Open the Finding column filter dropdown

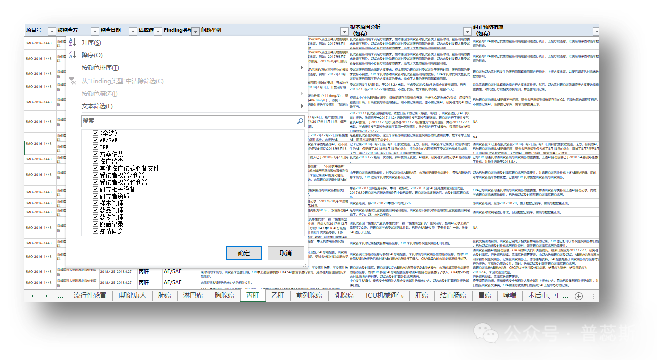(195, 31)
